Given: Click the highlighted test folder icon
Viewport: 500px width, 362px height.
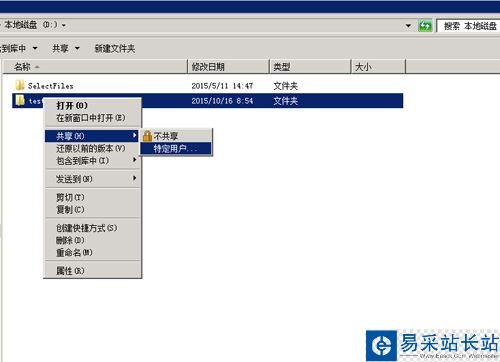Looking at the screenshot, I should (x=20, y=100).
